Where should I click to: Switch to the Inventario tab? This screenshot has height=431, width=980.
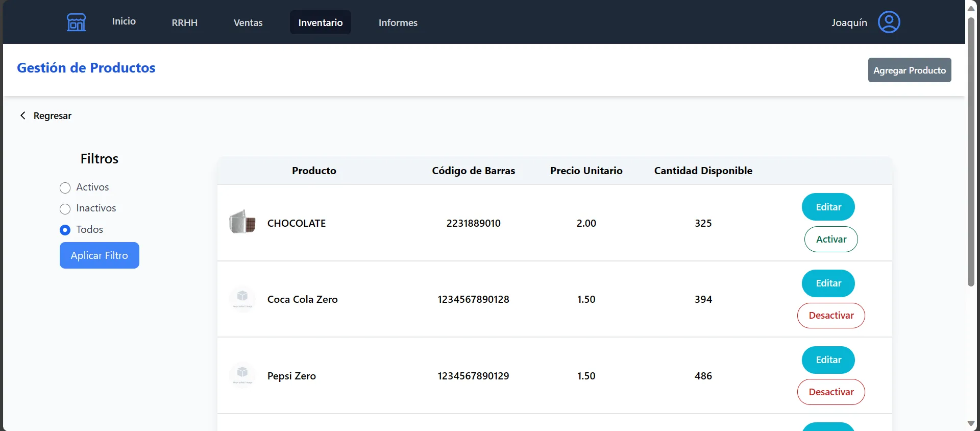tap(321, 22)
